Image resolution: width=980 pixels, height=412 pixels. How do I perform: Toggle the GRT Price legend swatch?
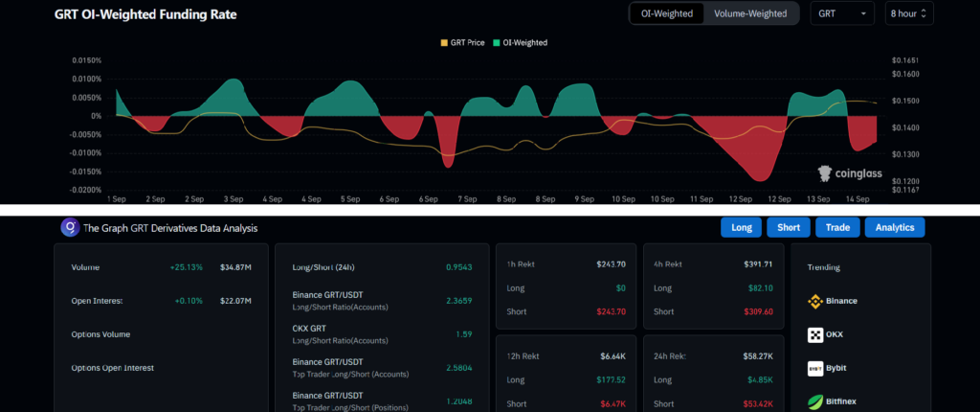pyautogui.click(x=444, y=43)
